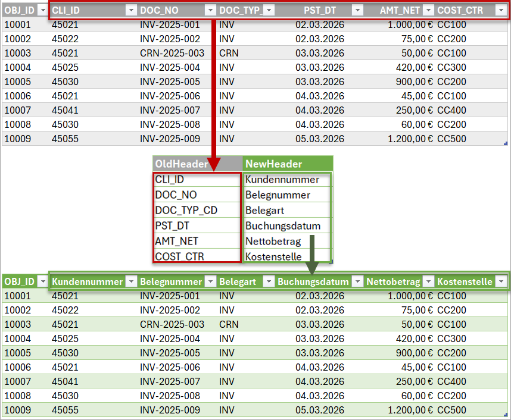511x420 pixels.
Task: Open the DOC_NO column filter arrow
Action: (209, 11)
